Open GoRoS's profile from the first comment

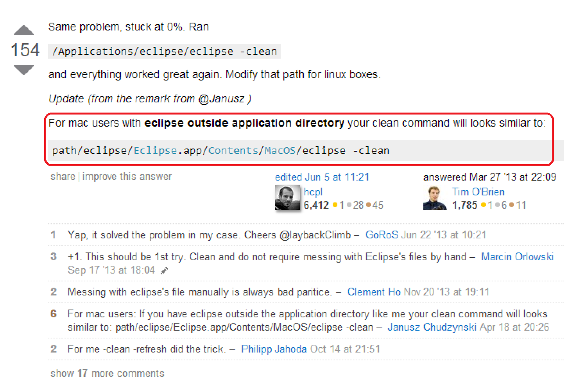(382, 234)
